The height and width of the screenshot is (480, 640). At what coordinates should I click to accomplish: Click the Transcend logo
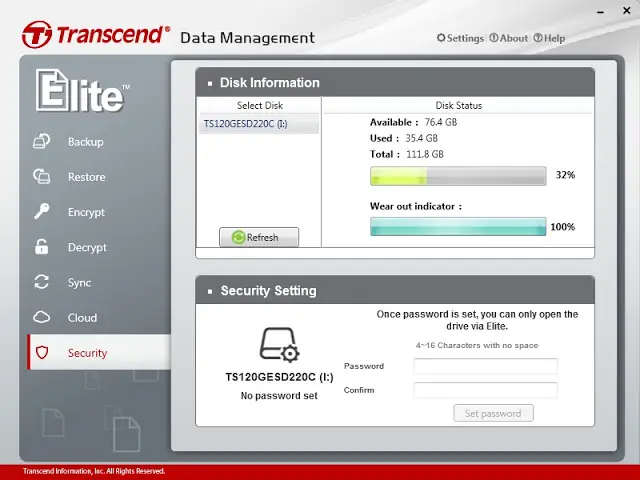point(96,34)
